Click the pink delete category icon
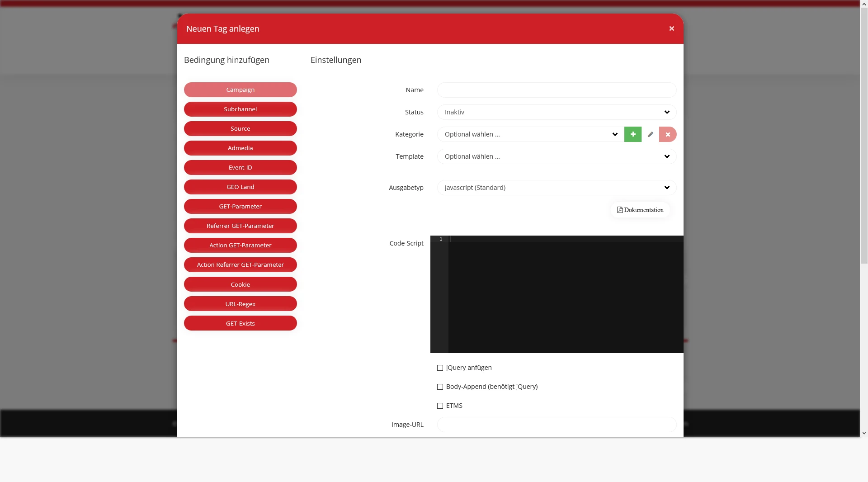 coord(668,134)
